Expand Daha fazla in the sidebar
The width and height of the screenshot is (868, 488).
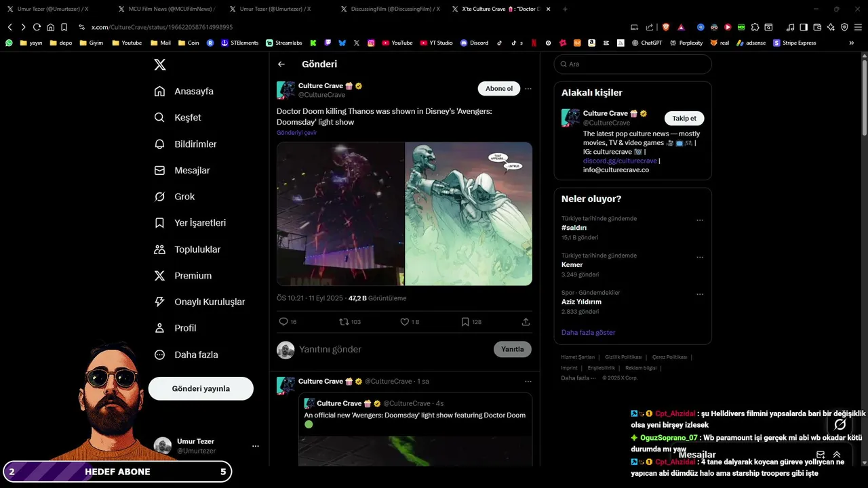[x=186, y=354]
